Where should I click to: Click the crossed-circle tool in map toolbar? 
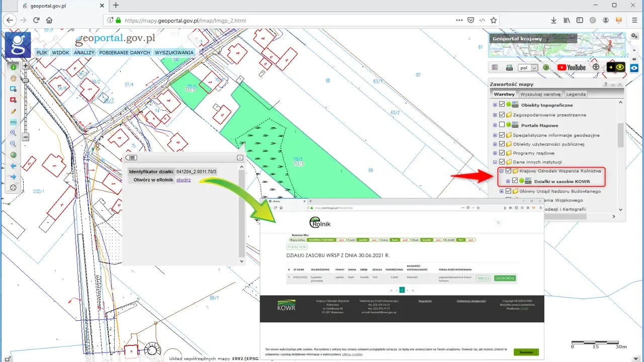(14, 188)
